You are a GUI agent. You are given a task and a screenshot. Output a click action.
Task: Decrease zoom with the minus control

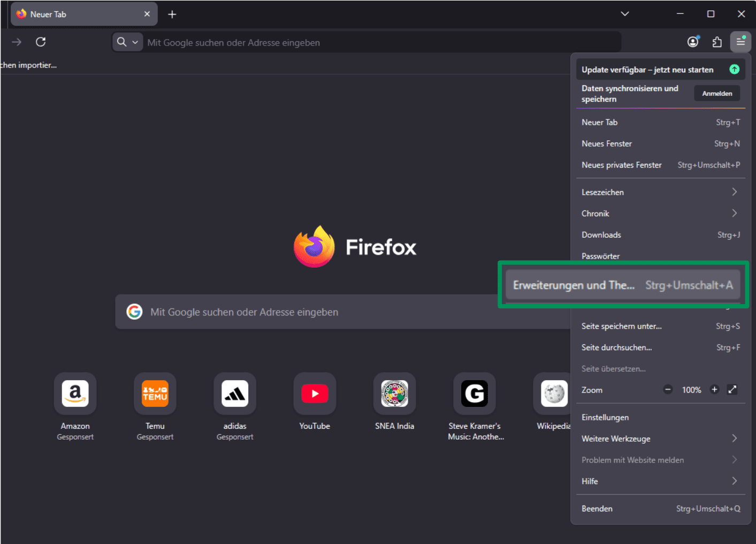pos(668,390)
